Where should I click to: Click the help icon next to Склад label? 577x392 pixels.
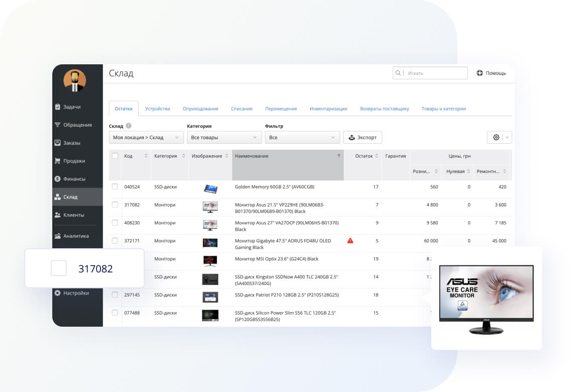(x=129, y=126)
